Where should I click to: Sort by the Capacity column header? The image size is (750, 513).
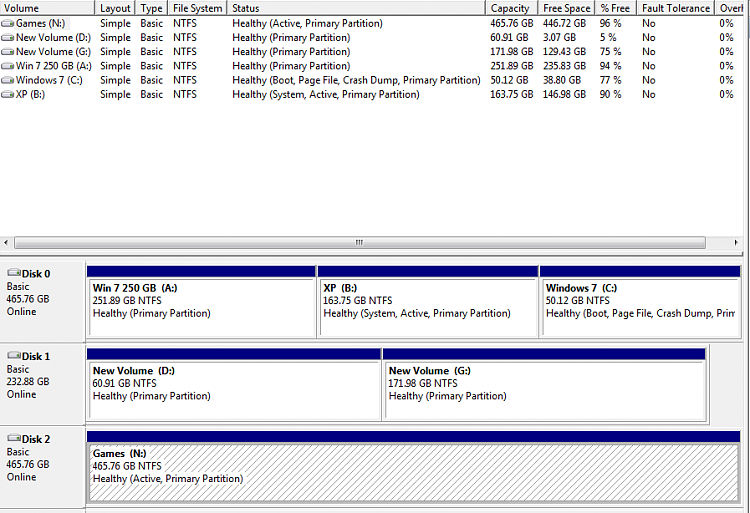[512, 8]
